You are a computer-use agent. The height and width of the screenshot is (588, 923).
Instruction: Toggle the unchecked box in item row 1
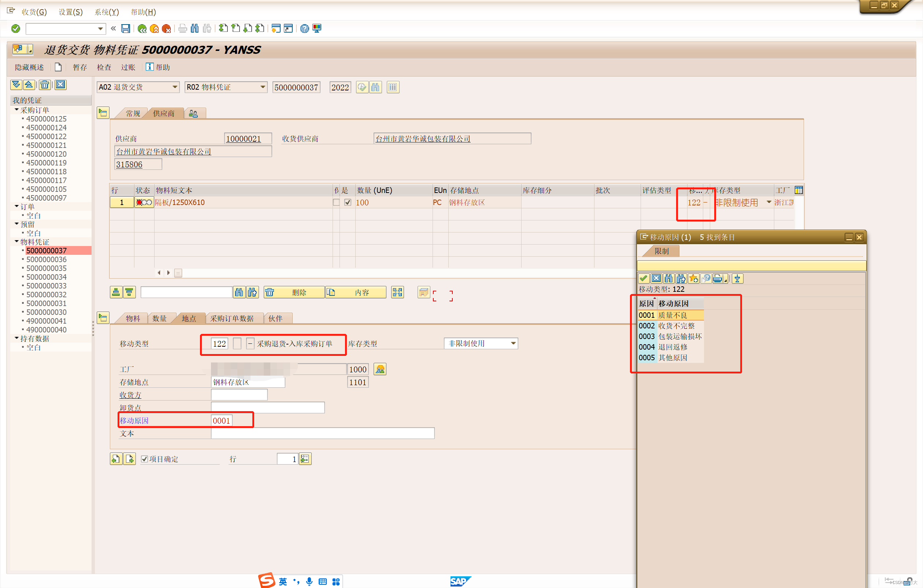tap(336, 202)
